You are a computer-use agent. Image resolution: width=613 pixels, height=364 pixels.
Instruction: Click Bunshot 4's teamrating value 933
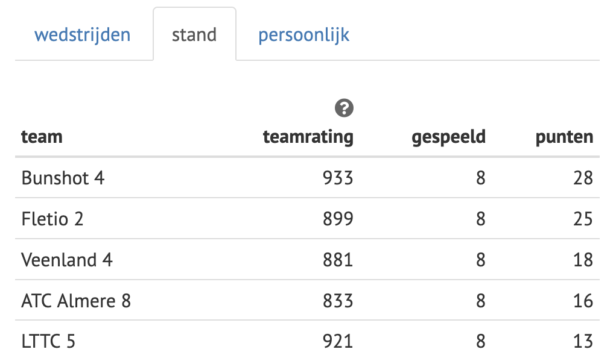click(x=338, y=178)
